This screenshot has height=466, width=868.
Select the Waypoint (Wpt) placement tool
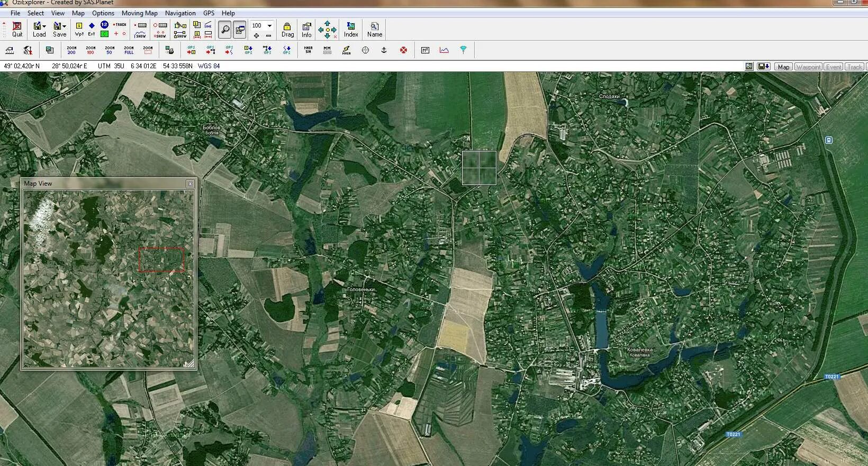coord(79,29)
